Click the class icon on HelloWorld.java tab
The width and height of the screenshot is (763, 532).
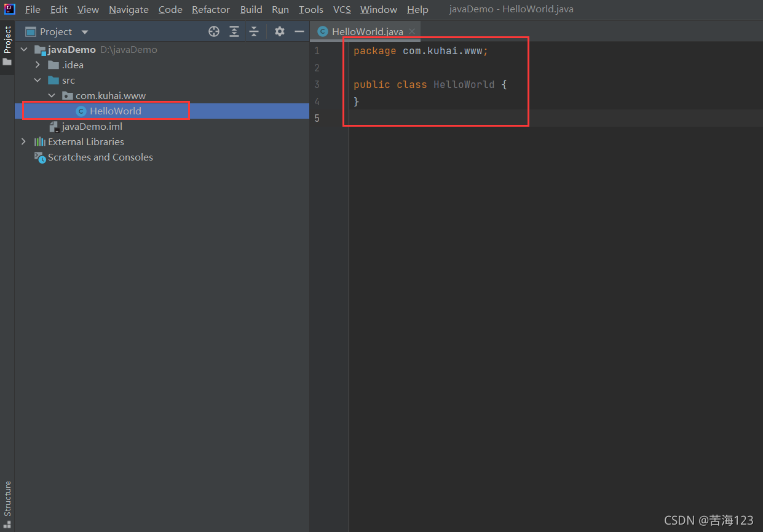(x=323, y=31)
